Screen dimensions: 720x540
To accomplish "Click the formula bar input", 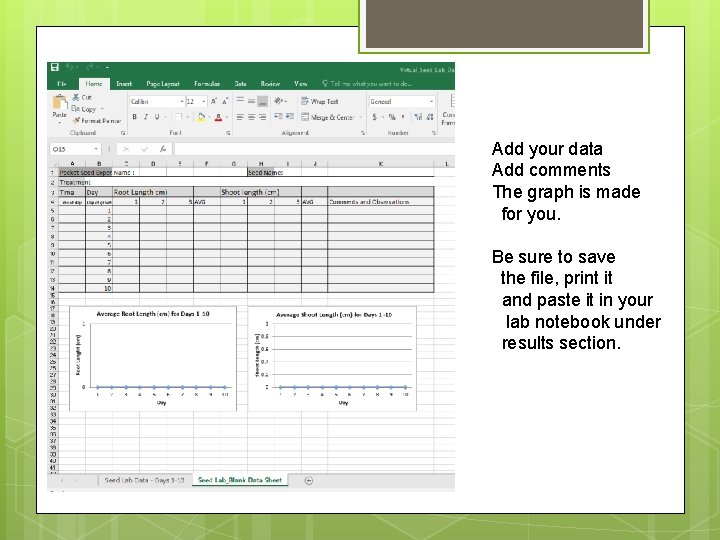I will pos(315,149).
